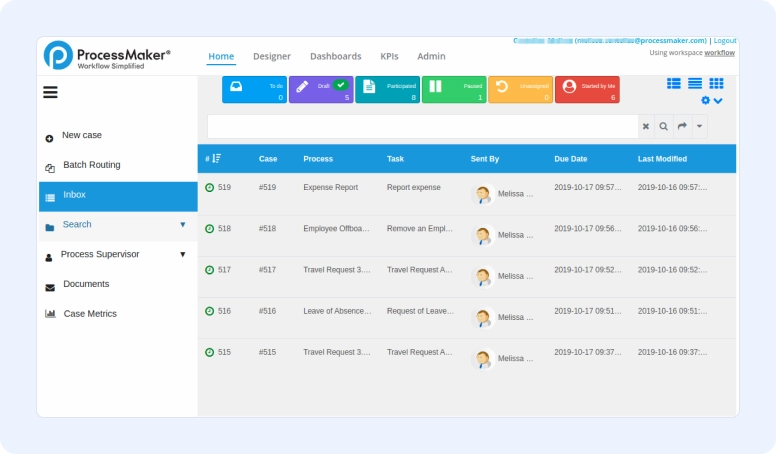Click the status clock icon for case 518

[x=209, y=229]
